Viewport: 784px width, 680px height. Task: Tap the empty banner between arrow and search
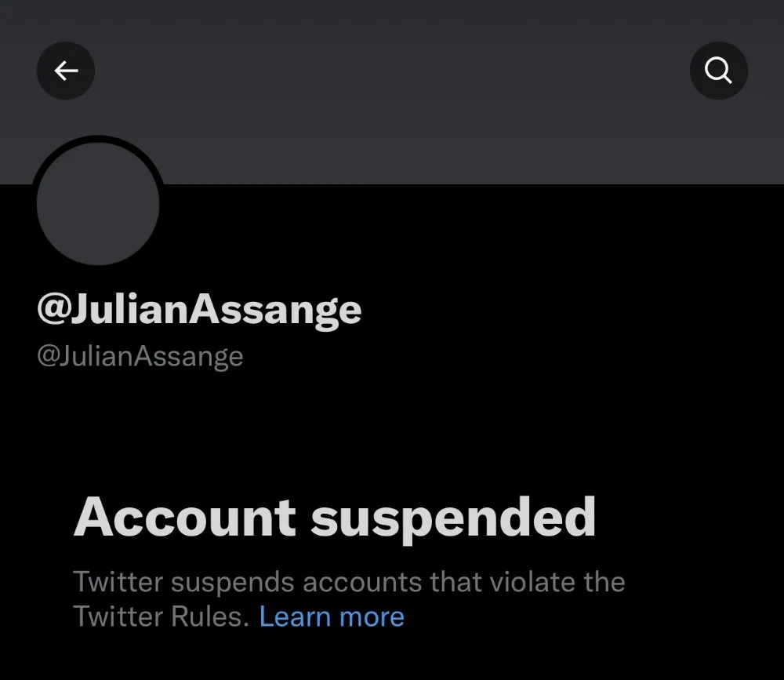[392, 71]
